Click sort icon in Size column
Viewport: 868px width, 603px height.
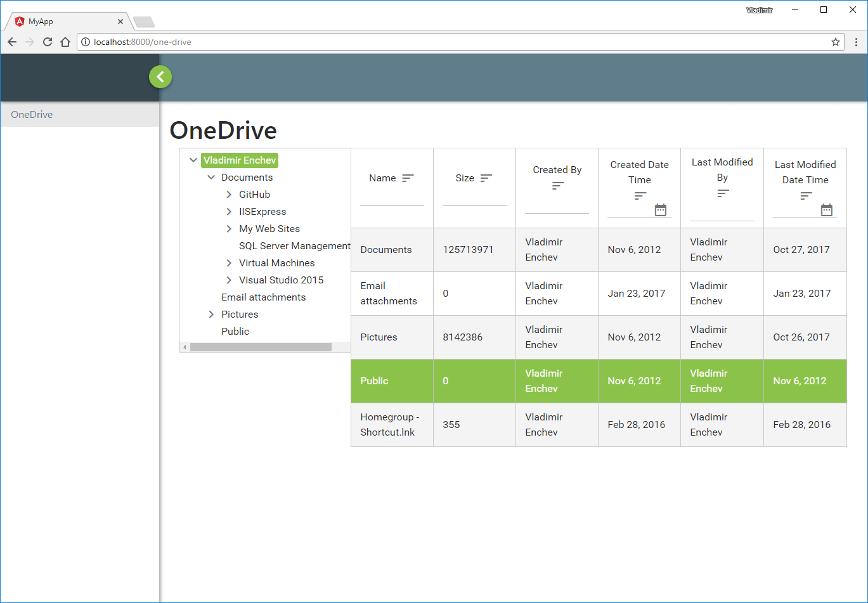(x=486, y=179)
